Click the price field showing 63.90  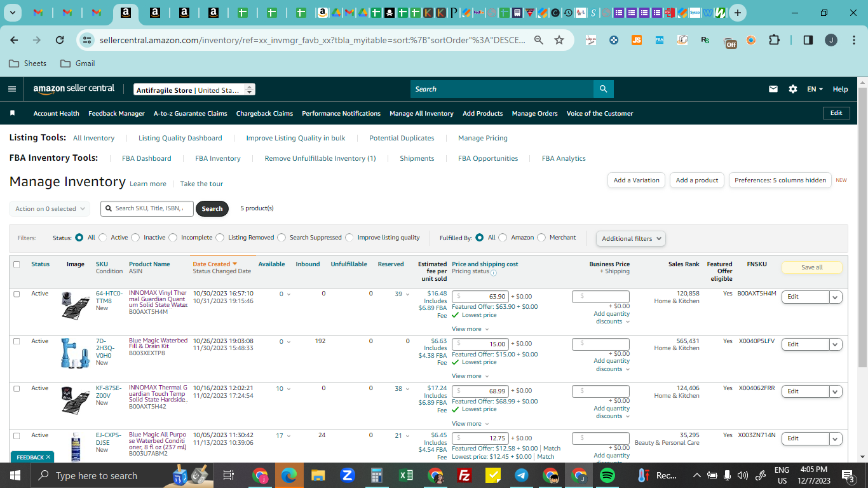[x=480, y=297]
